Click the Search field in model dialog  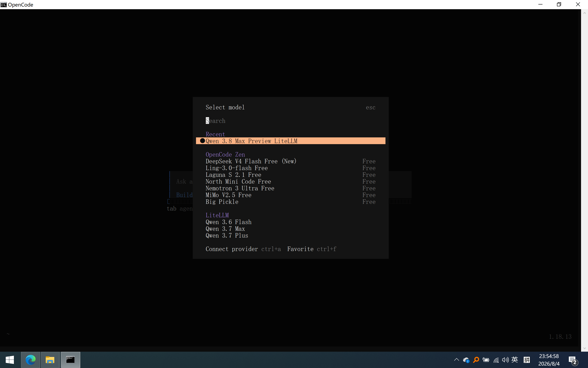point(291,121)
